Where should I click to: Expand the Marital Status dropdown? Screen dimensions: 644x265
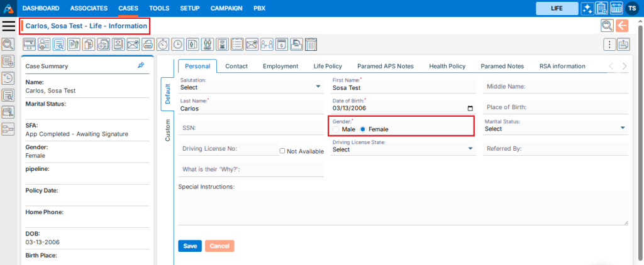(556, 128)
